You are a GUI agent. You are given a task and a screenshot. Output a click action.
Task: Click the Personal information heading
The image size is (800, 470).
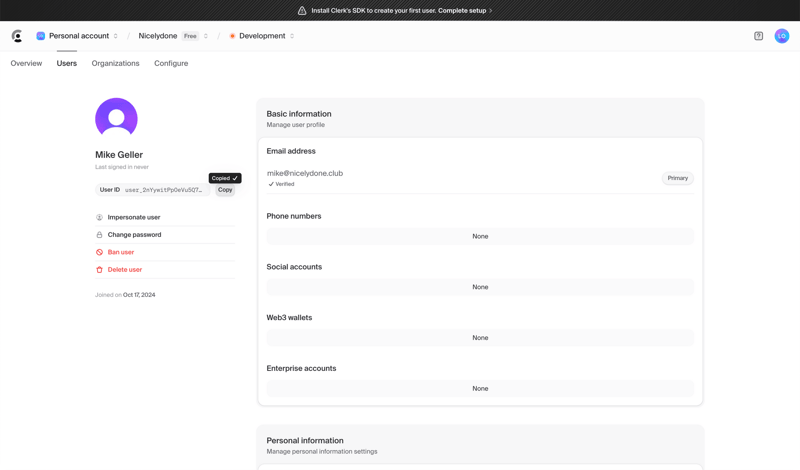click(305, 440)
